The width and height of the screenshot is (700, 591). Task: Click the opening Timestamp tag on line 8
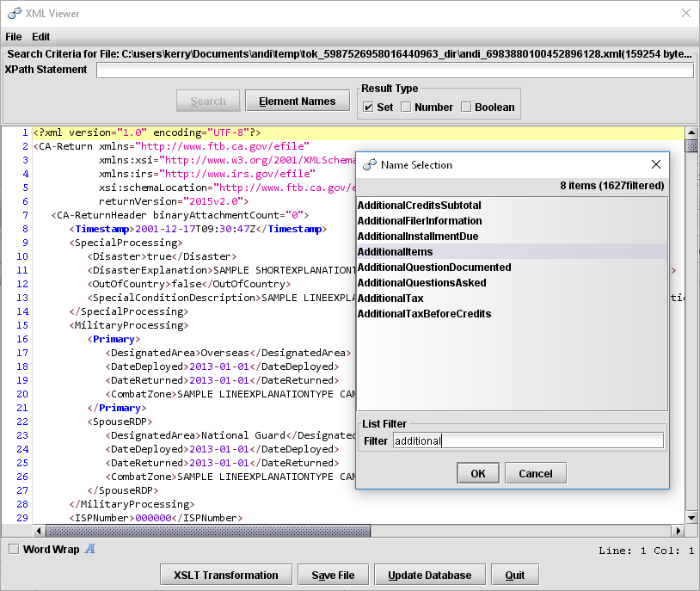[102, 229]
